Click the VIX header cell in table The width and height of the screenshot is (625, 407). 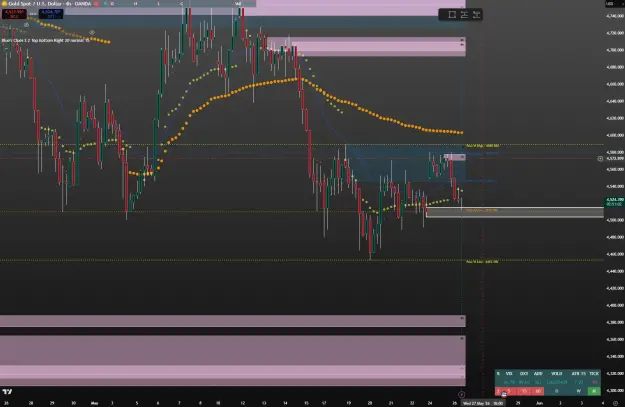[x=509, y=374]
